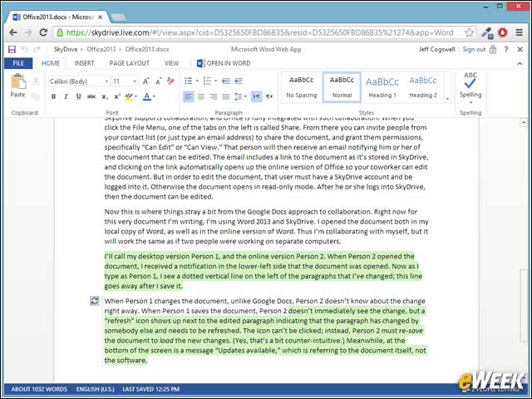Navigate to SkyDrive breadcrumb
This screenshot has height=399, width=532.
66,50
